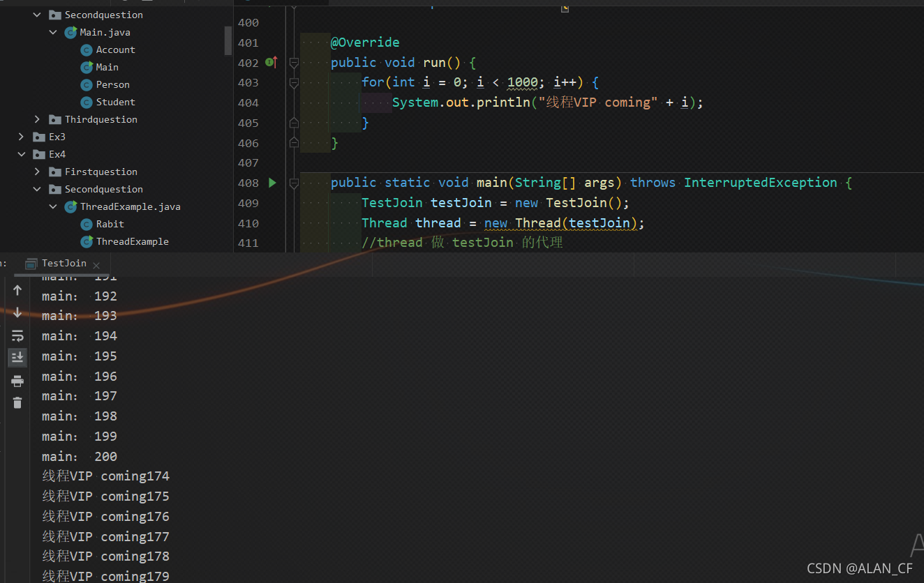Screen dimensions: 924x583
Task: Click the Ex4 folder icon
Action: coord(38,154)
